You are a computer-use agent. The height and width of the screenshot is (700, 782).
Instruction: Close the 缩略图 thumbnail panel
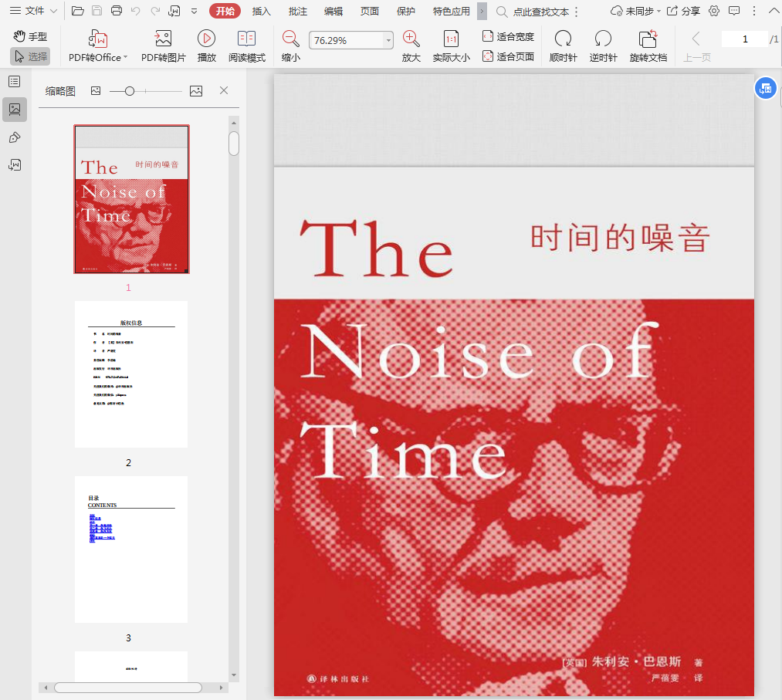224,90
